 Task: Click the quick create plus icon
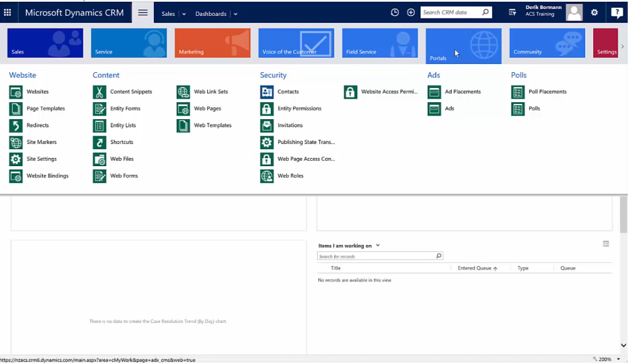tap(411, 12)
